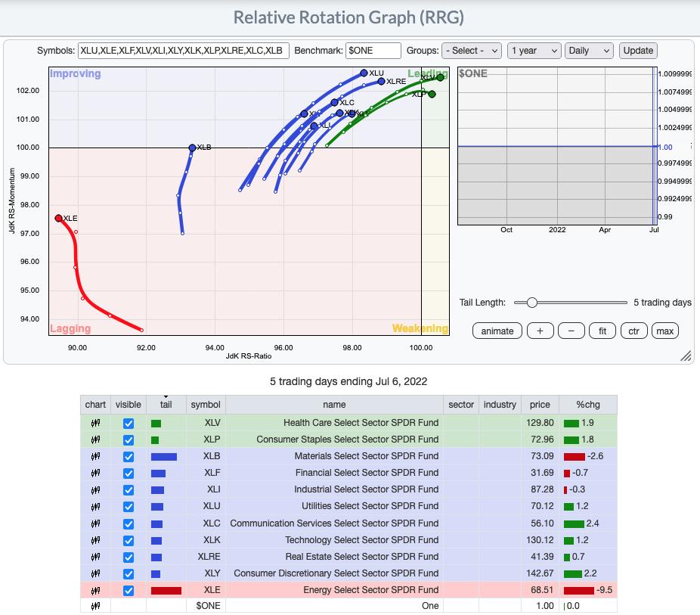Click the Tail Length slider handle

tap(531, 303)
